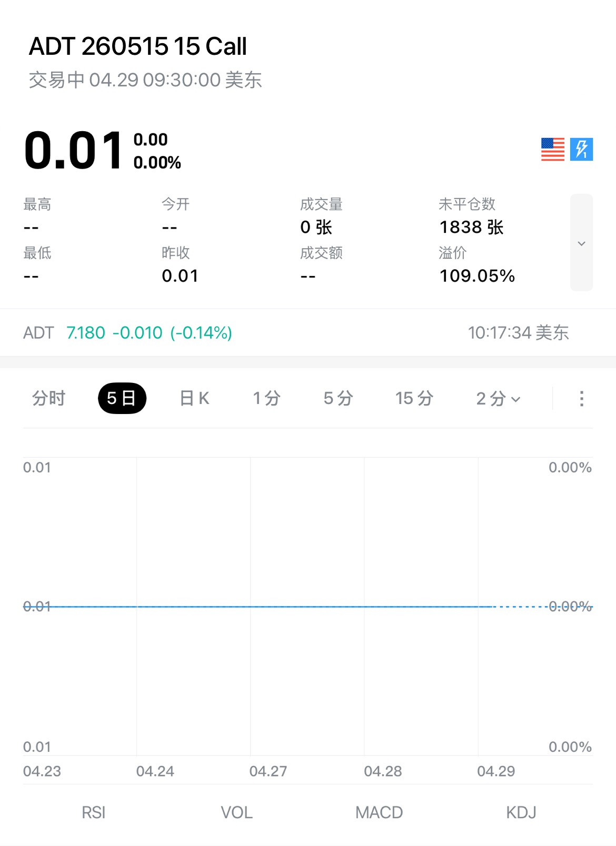616x846 pixels.
Task: Show the MACD indicator
Action: coord(379,812)
